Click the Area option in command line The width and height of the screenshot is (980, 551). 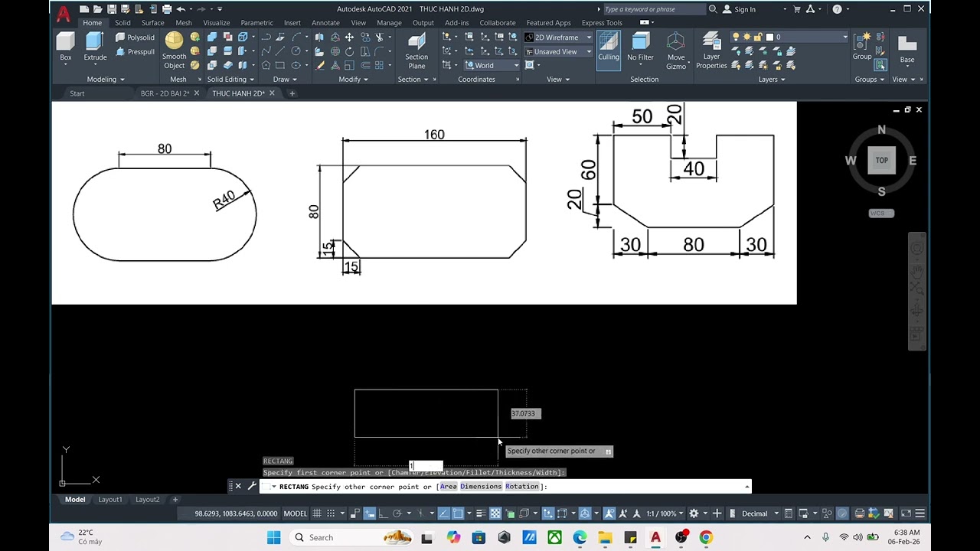point(448,487)
